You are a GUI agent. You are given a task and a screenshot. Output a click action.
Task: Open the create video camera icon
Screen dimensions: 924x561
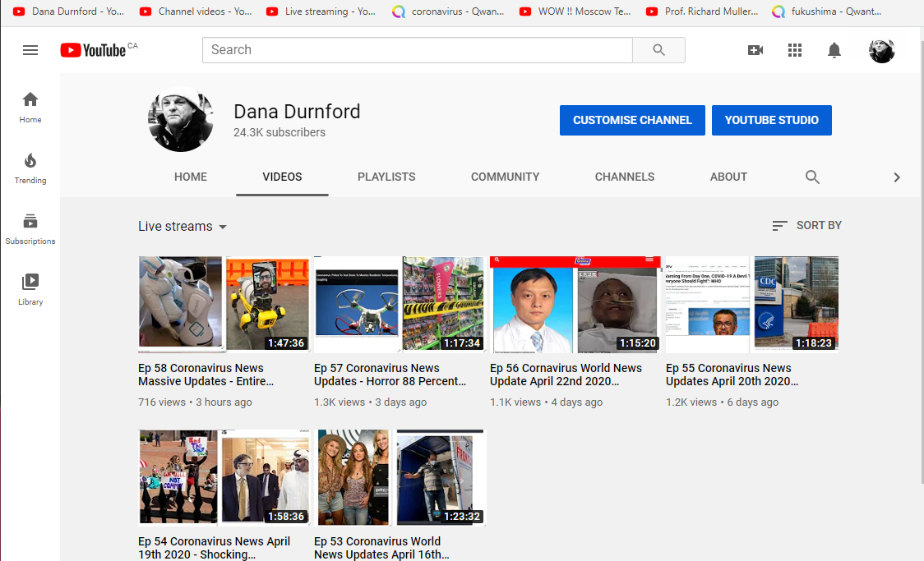(755, 50)
